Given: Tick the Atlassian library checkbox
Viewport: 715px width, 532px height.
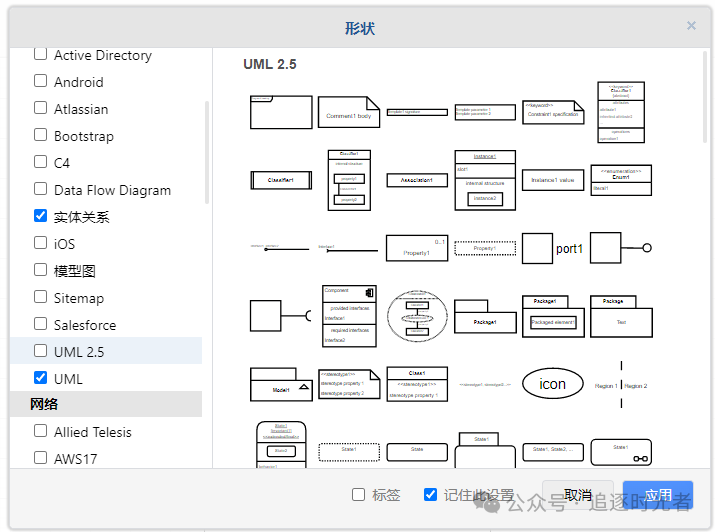Looking at the screenshot, I should [41, 108].
